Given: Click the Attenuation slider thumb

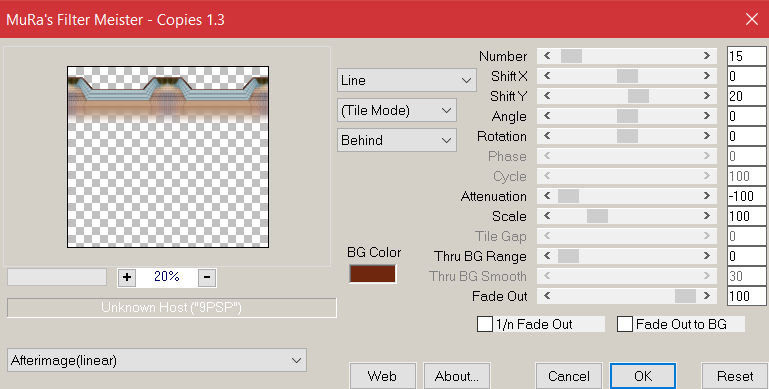Looking at the screenshot, I should point(568,196).
